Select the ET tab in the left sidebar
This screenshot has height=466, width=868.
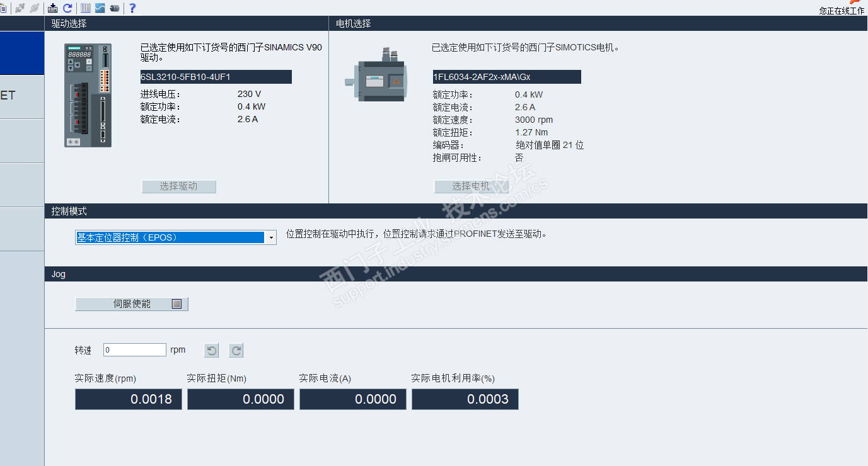(x=22, y=97)
